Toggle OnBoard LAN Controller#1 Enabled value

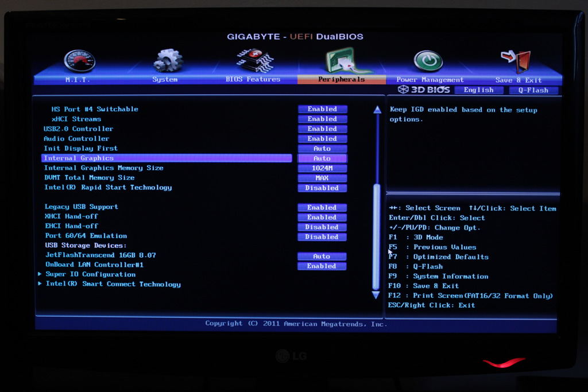click(322, 266)
